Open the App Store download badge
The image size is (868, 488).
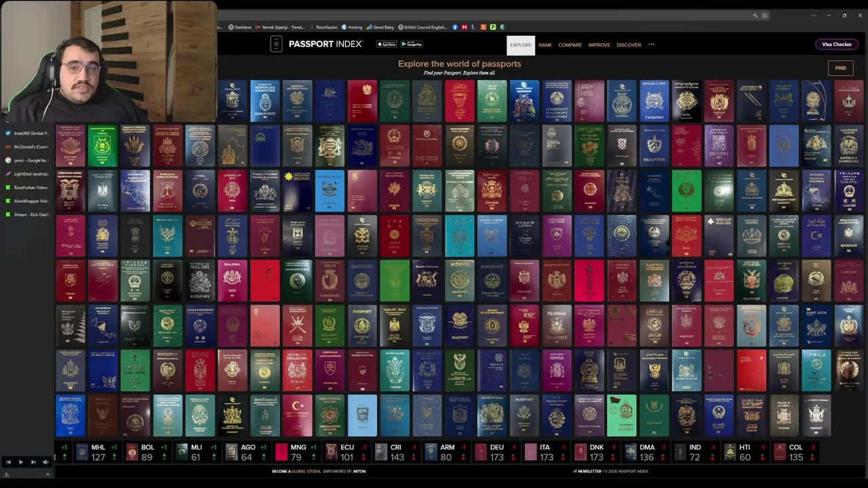(x=387, y=45)
